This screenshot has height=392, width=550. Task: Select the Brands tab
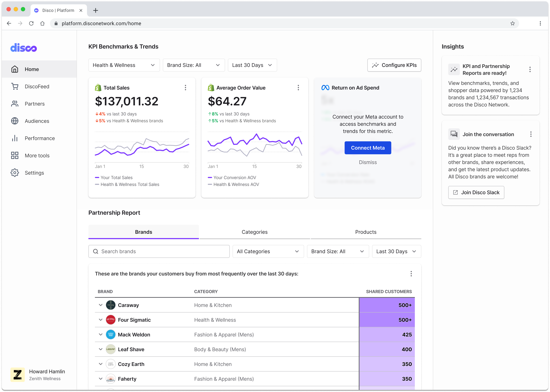144,232
